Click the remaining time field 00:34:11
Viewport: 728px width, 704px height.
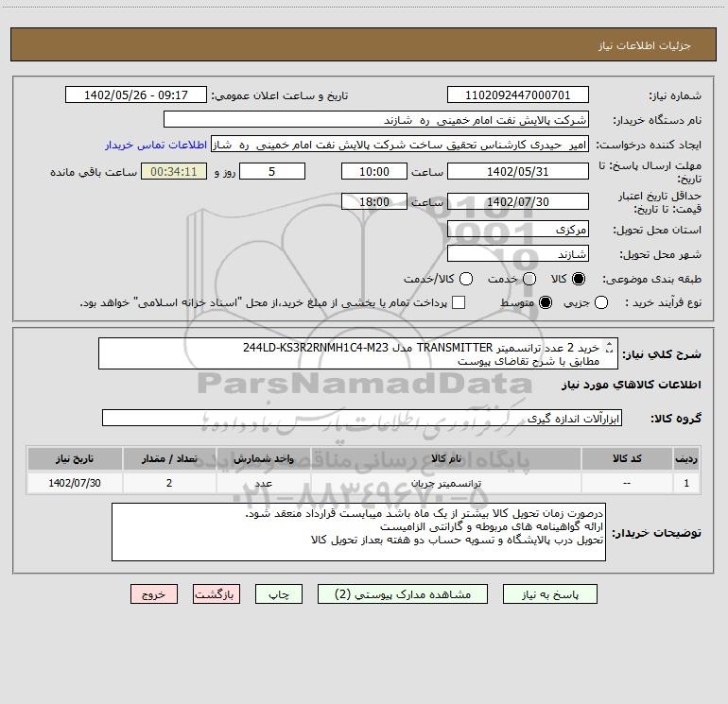tap(174, 171)
